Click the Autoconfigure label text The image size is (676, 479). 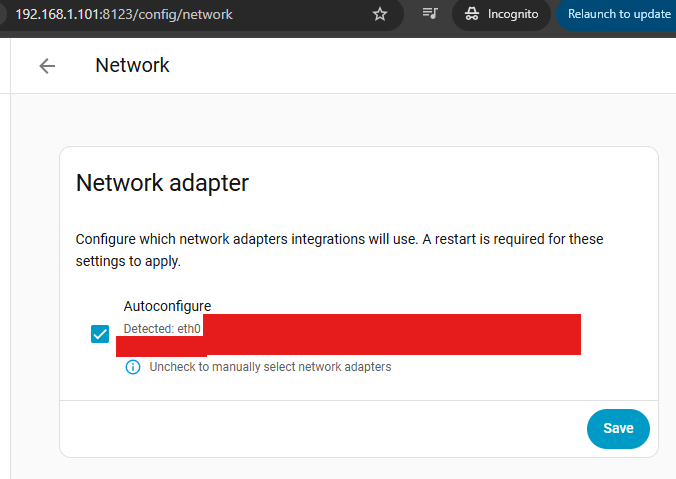point(167,306)
